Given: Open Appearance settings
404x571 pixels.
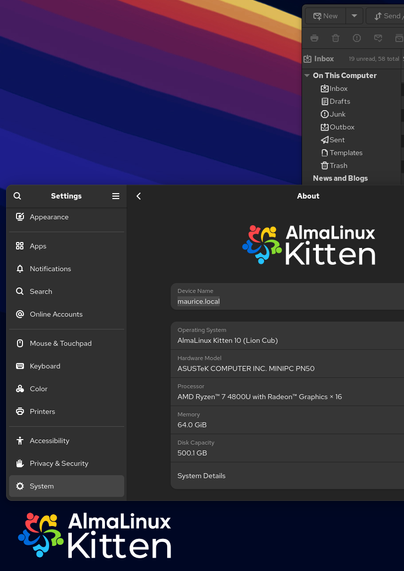Looking at the screenshot, I should (67, 217).
